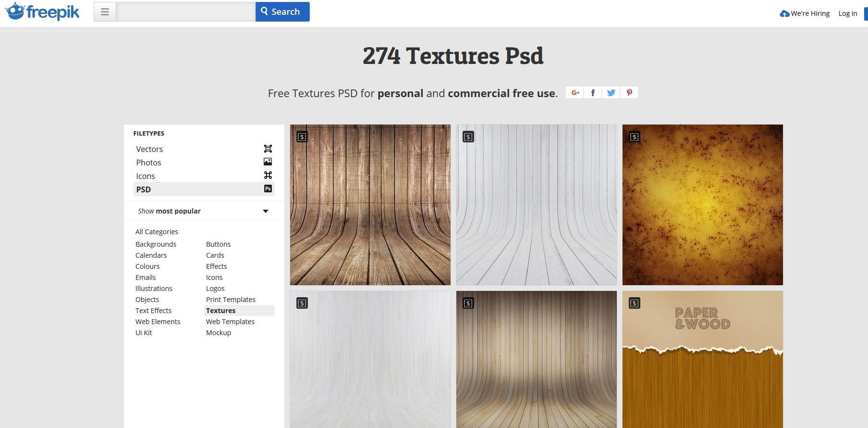
Task: Share the page on Facebook
Action: tap(593, 92)
